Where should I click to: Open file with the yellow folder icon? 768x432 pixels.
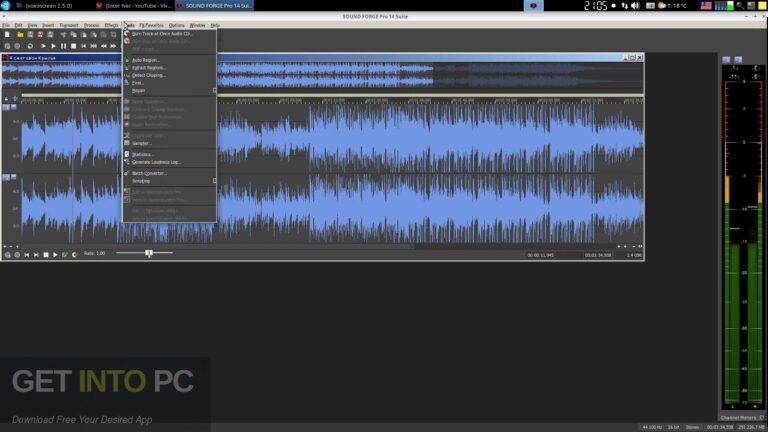[20, 35]
